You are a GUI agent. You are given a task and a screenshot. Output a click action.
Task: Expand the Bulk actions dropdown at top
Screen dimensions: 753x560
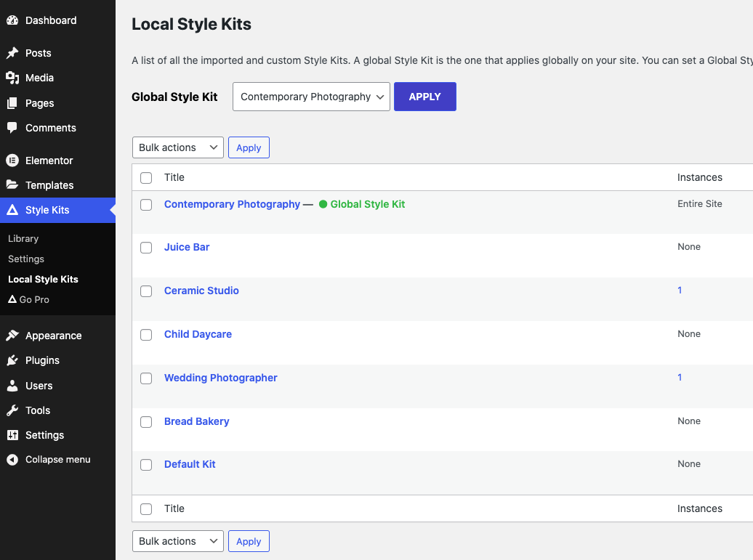[x=177, y=147]
